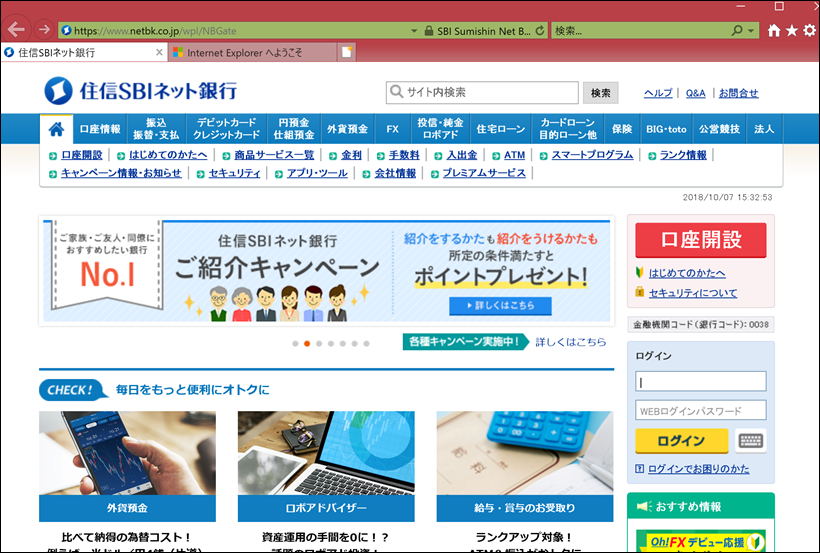
Task: Refresh the page with the reload icon
Action: pos(541,31)
